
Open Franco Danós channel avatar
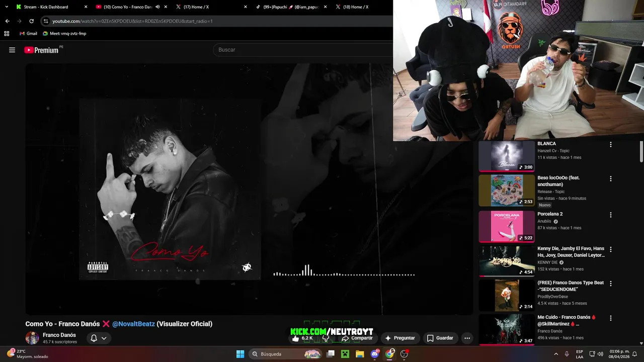pos(32,338)
